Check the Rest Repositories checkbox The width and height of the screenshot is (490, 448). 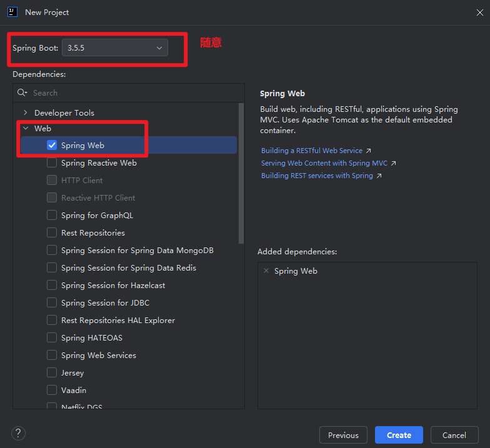[52, 232]
